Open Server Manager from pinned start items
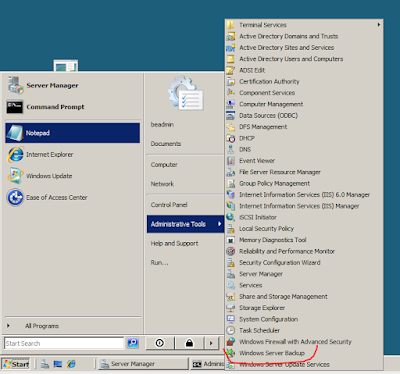 (x=72, y=85)
